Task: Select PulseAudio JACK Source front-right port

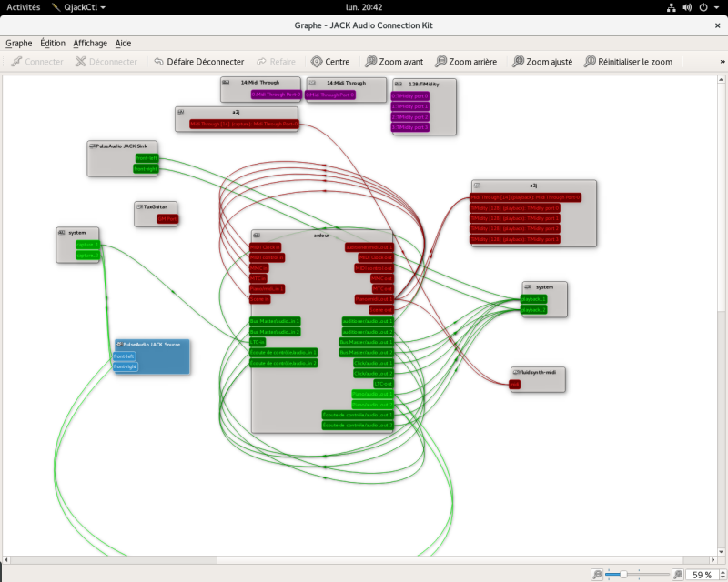Action: [x=125, y=366]
